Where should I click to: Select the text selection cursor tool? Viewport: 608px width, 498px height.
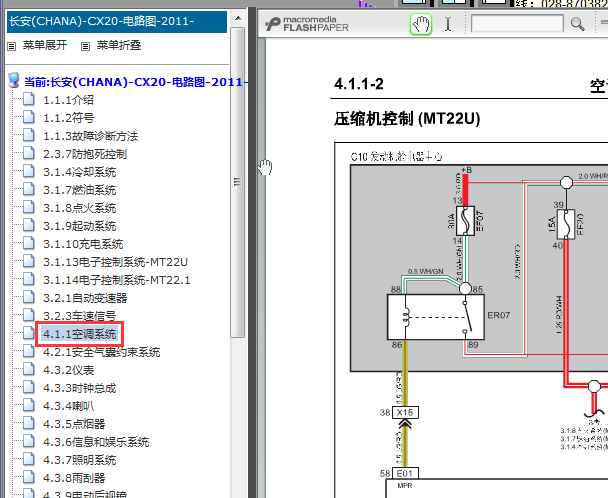[448, 24]
